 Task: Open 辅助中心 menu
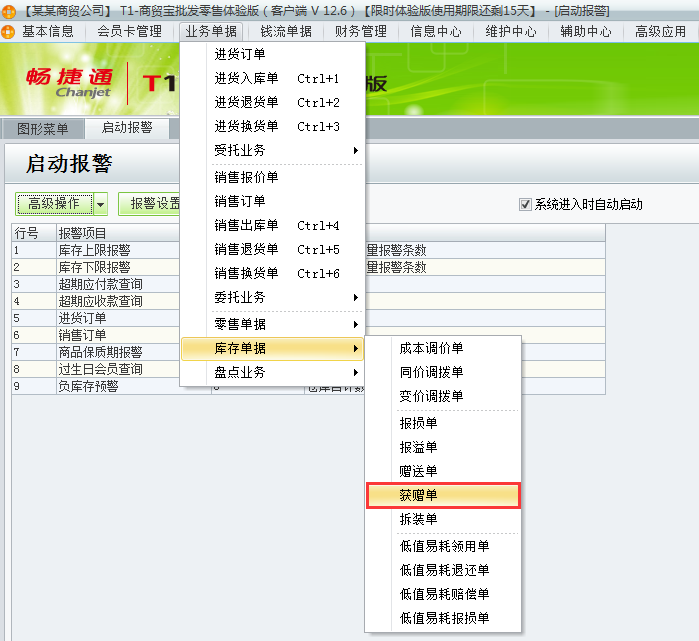pos(585,32)
